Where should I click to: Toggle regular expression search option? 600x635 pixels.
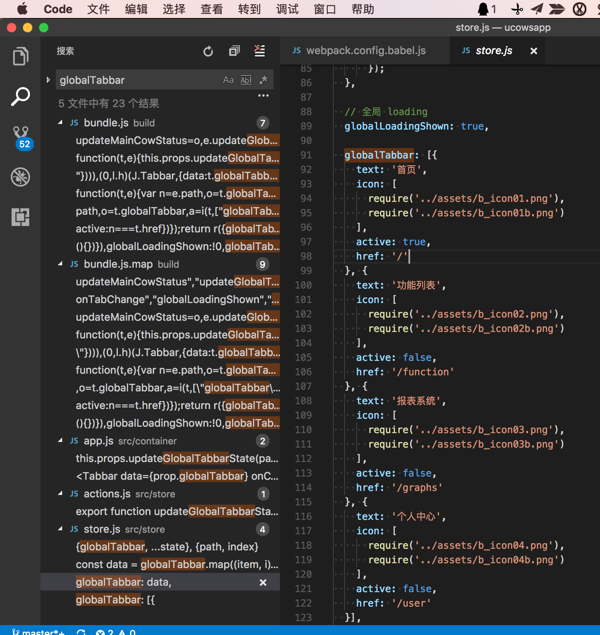(x=263, y=80)
